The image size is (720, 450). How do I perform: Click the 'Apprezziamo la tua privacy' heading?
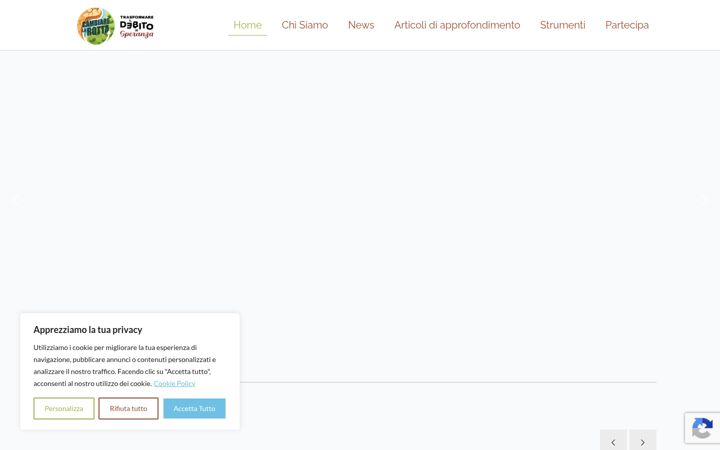(88, 330)
